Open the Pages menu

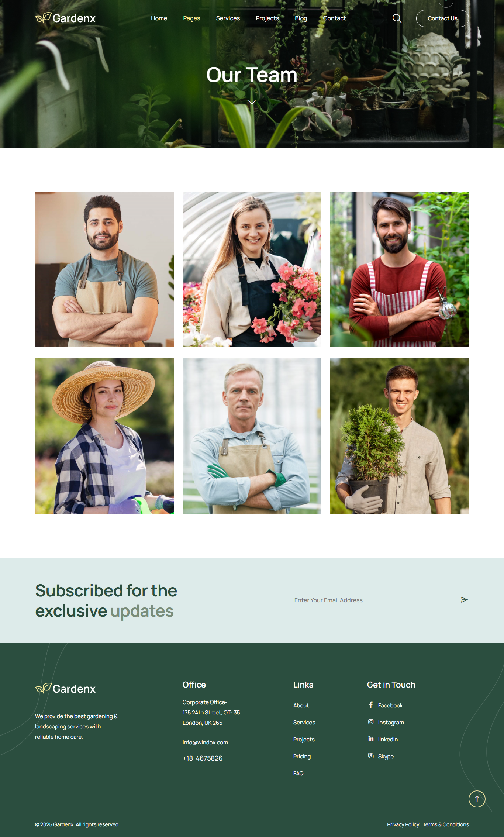pyautogui.click(x=191, y=18)
